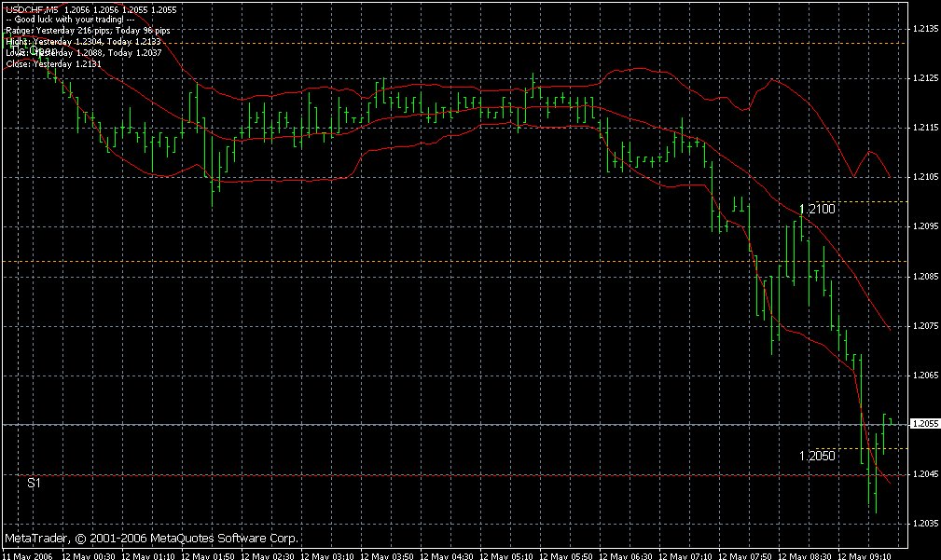Click the '12 May 05:10' time axis label
941x560 pixels.
pos(505,555)
